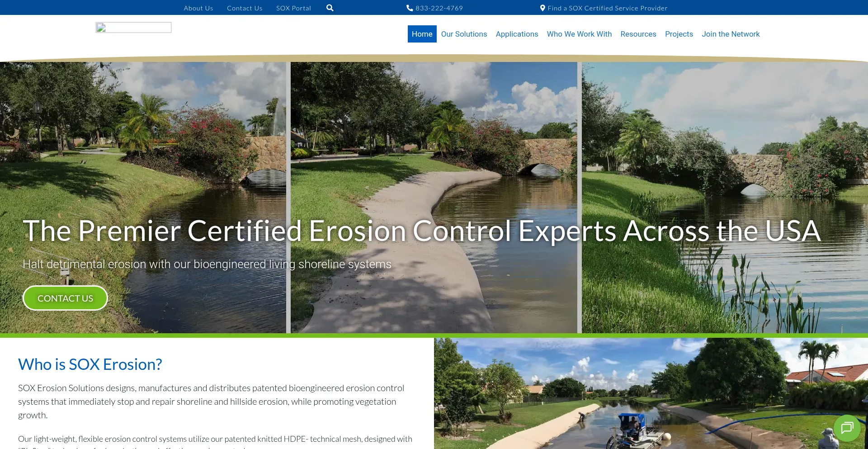Viewport: 868px width, 449px height.
Task: Click the SOX Erosion logo image
Action: coord(133,28)
